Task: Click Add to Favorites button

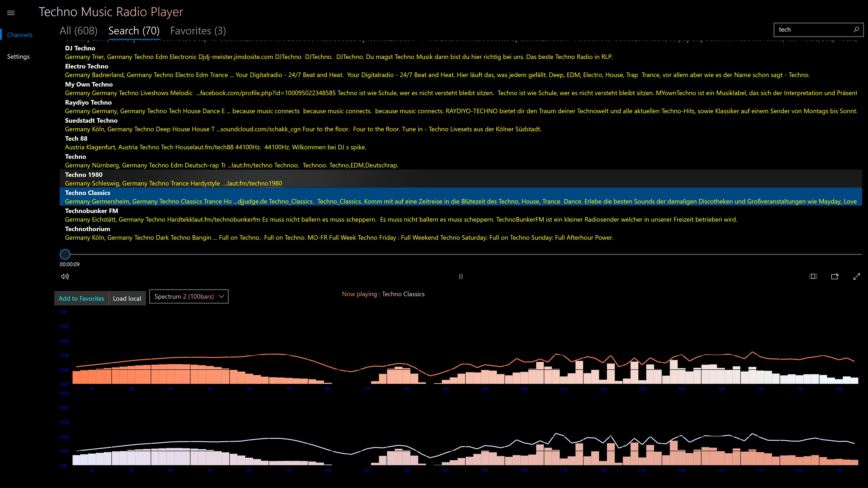Action: click(81, 298)
